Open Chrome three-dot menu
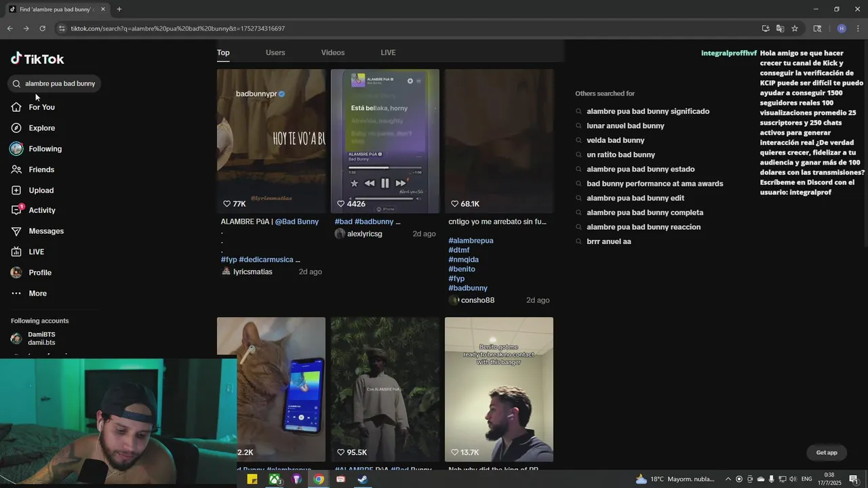Viewport: 868px width, 488px height. (x=859, y=28)
